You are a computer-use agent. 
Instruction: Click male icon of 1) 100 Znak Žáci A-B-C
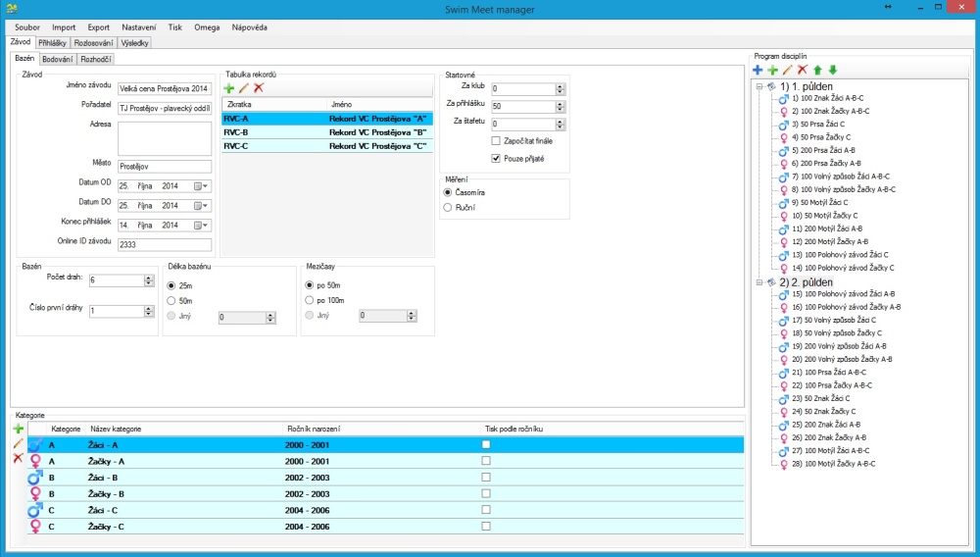point(784,98)
